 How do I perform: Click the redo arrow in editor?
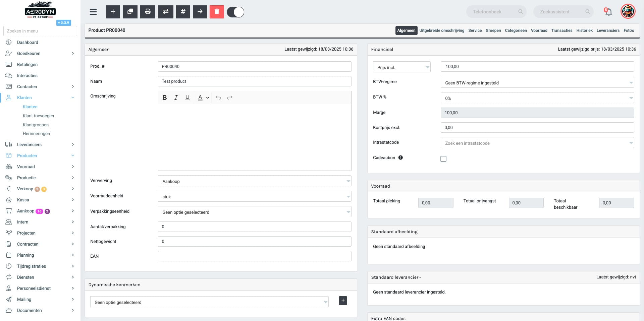(x=230, y=98)
